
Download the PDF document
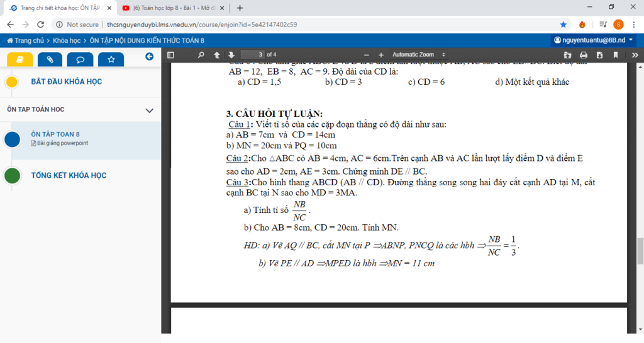pyautogui.click(x=599, y=55)
